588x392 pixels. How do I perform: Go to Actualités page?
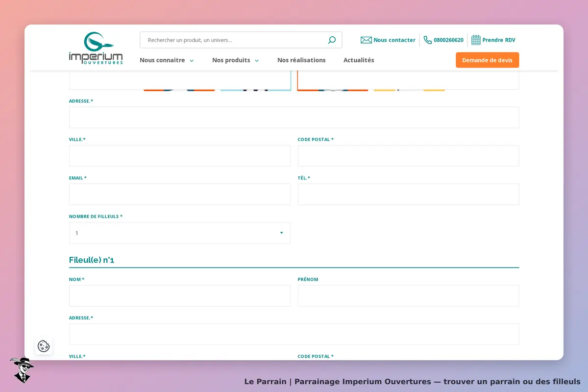click(x=359, y=60)
